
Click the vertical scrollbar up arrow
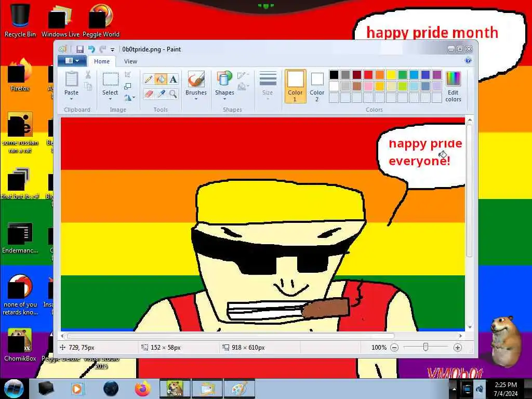pos(470,120)
